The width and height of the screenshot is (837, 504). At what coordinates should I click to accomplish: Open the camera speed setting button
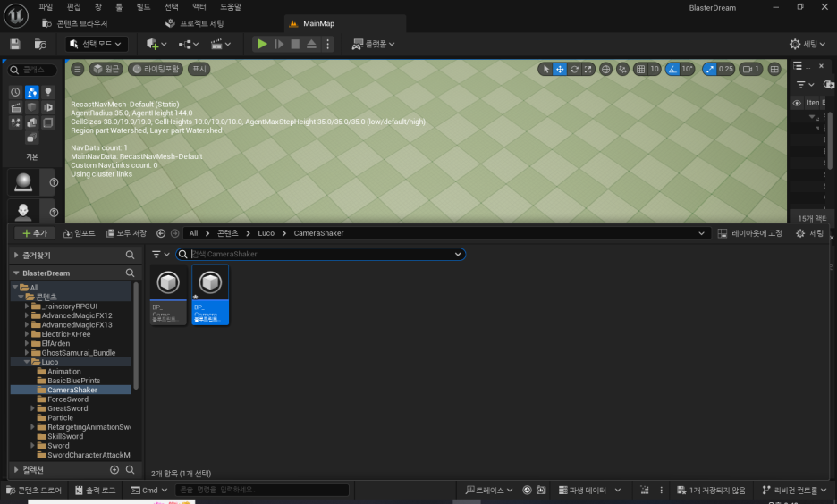tap(750, 69)
